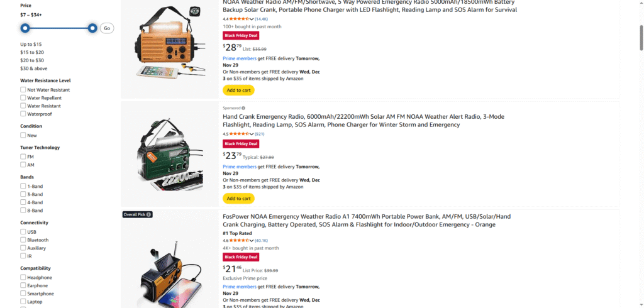The height and width of the screenshot is (308, 644).
Task: Click the Overall Pick info icon
Action: pos(148,214)
